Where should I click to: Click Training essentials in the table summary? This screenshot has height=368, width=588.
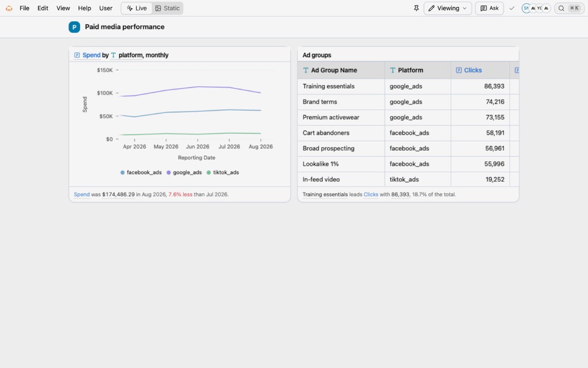pos(325,194)
